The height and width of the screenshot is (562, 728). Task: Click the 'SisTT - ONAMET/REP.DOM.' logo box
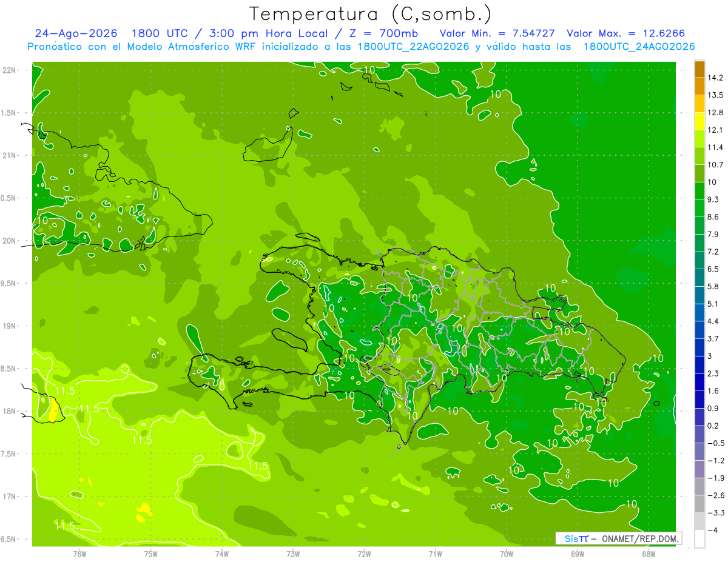(x=619, y=538)
